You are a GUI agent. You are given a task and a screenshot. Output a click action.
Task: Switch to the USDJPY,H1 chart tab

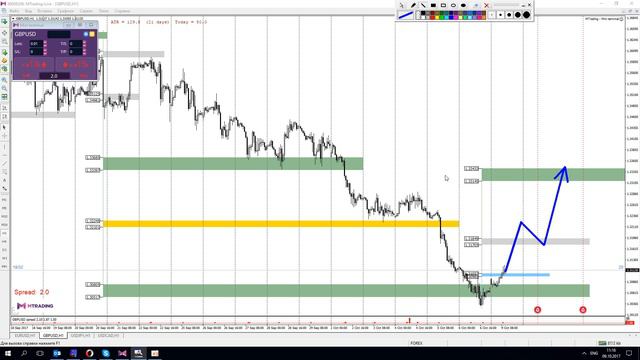(80, 336)
